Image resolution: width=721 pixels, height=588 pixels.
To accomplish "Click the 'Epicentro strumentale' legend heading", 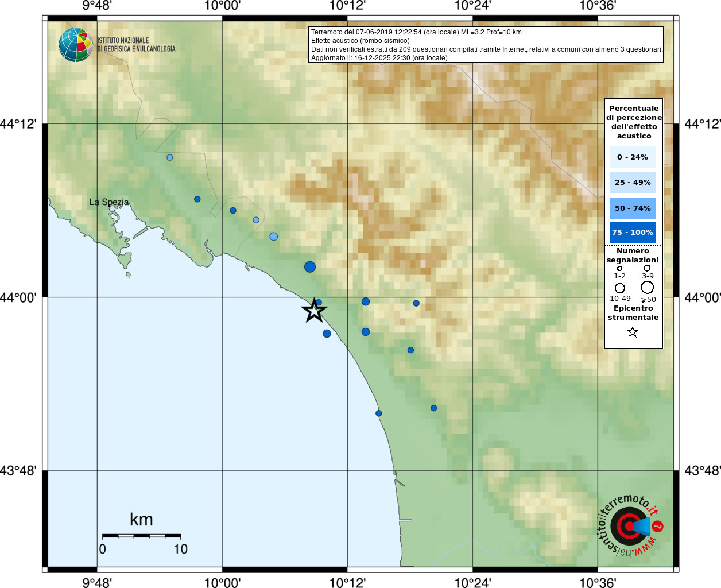I will click(x=633, y=312).
